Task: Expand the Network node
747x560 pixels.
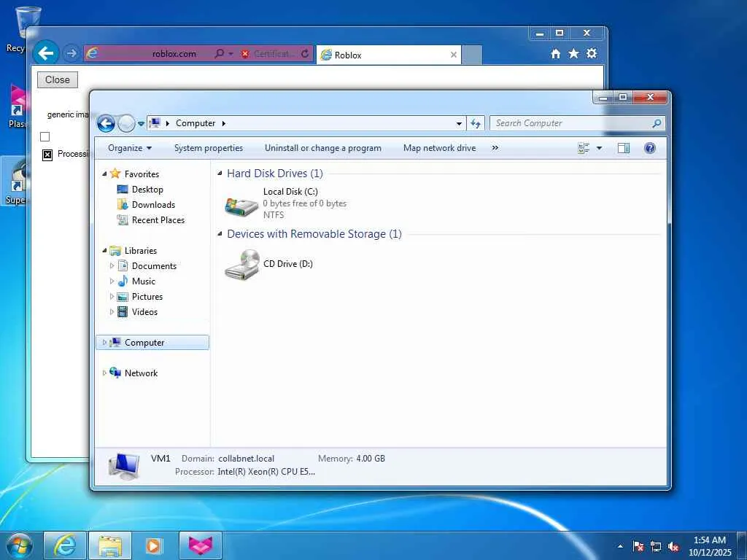Action: (x=104, y=373)
